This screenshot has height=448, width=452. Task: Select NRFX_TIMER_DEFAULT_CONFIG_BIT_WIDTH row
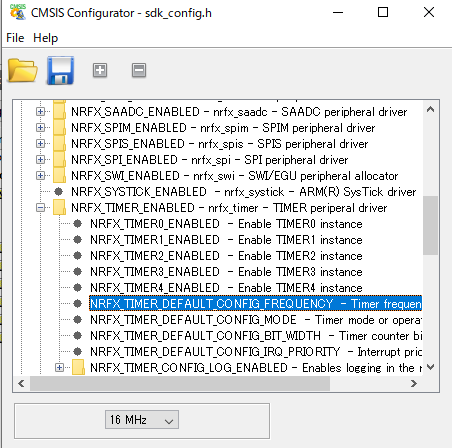[x=256, y=336]
